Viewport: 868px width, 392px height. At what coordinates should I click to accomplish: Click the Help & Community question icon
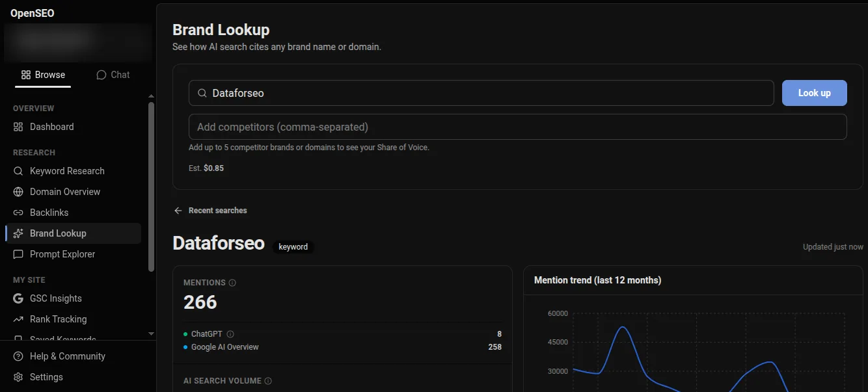click(x=18, y=356)
